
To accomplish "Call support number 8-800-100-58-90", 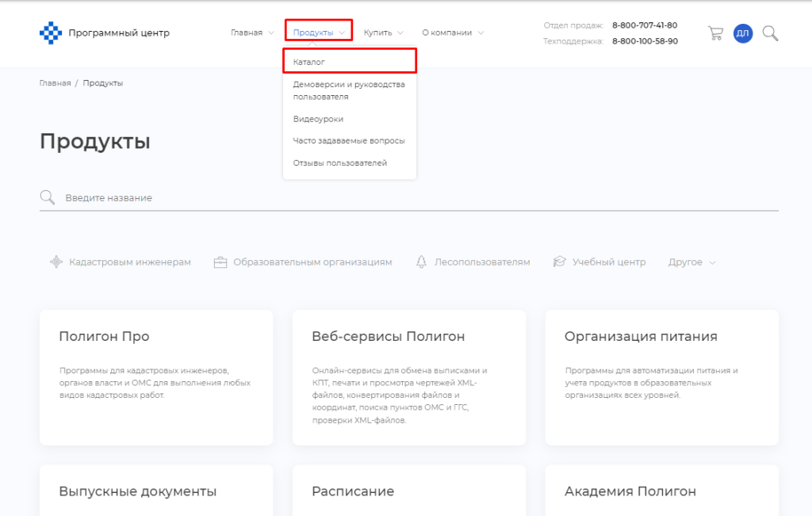I will point(645,41).
